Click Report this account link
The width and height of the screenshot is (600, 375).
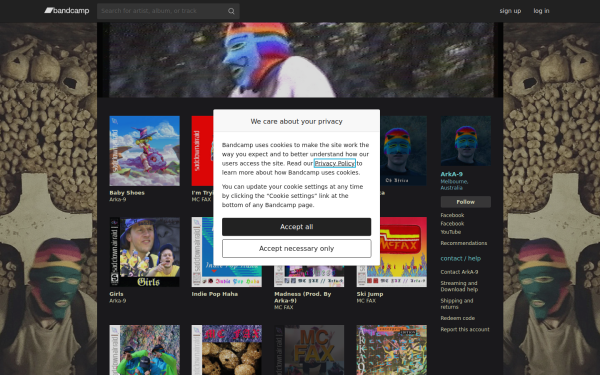(x=465, y=329)
